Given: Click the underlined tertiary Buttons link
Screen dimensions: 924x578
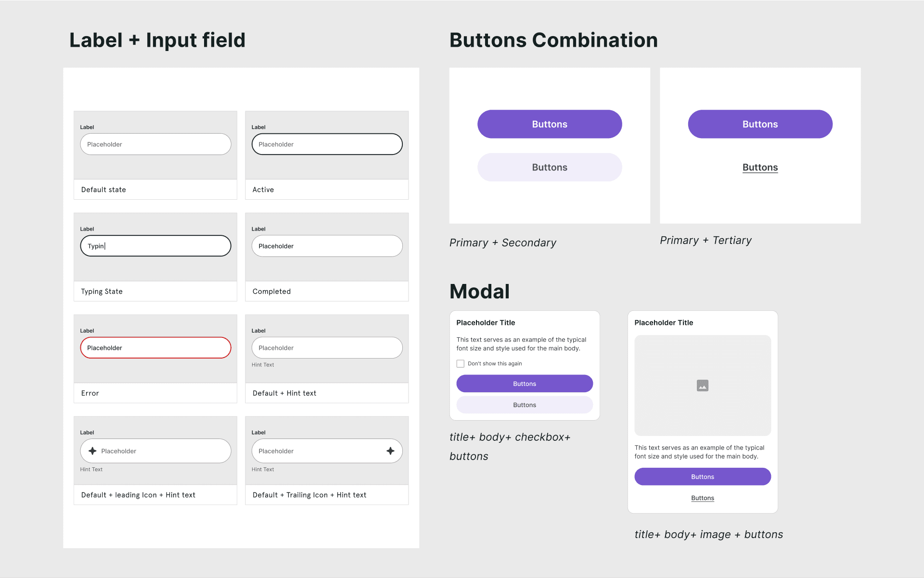Looking at the screenshot, I should [x=760, y=167].
